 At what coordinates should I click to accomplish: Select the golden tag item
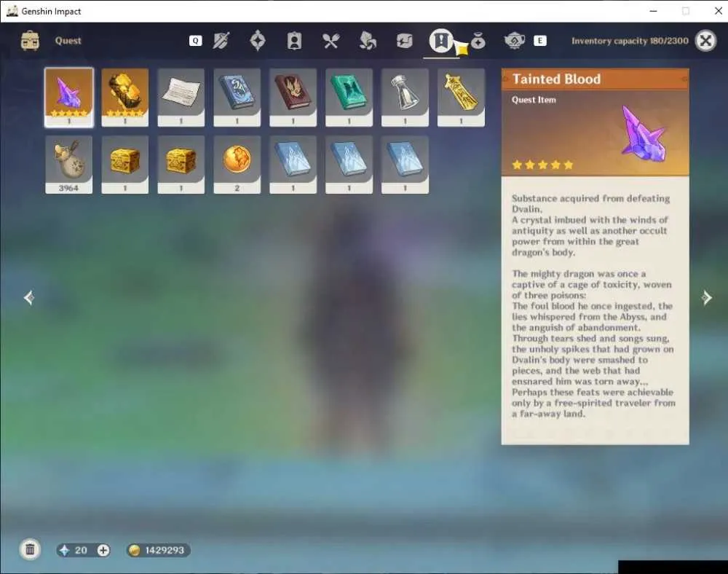coord(461,98)
